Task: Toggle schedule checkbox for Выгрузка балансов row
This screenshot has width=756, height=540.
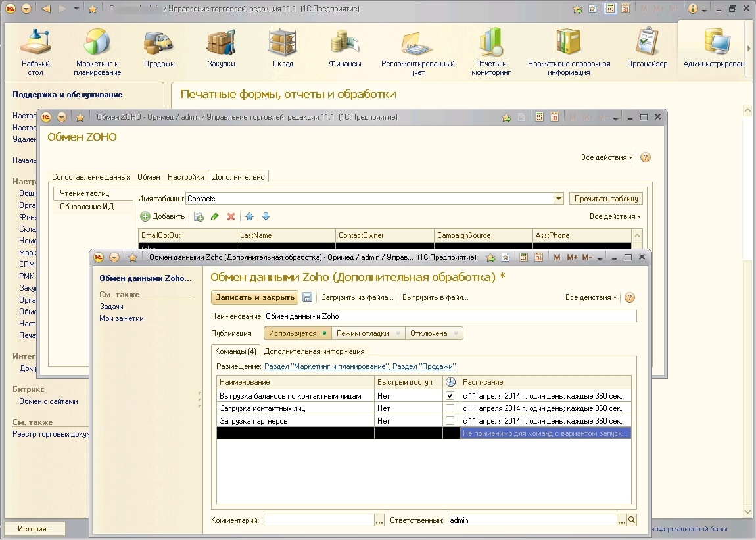Action: (x=450, y=396)
